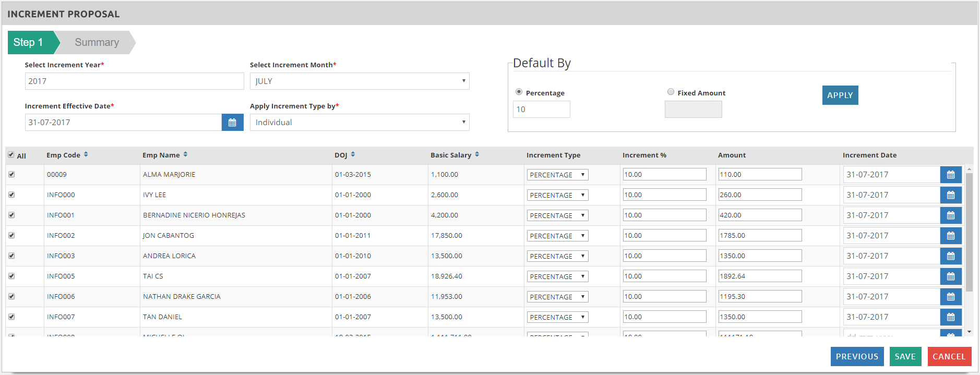Image resolution: width=980 pixels, height=375 pixels.
Task: Click the APPLY button
Action: click(840, 95)
